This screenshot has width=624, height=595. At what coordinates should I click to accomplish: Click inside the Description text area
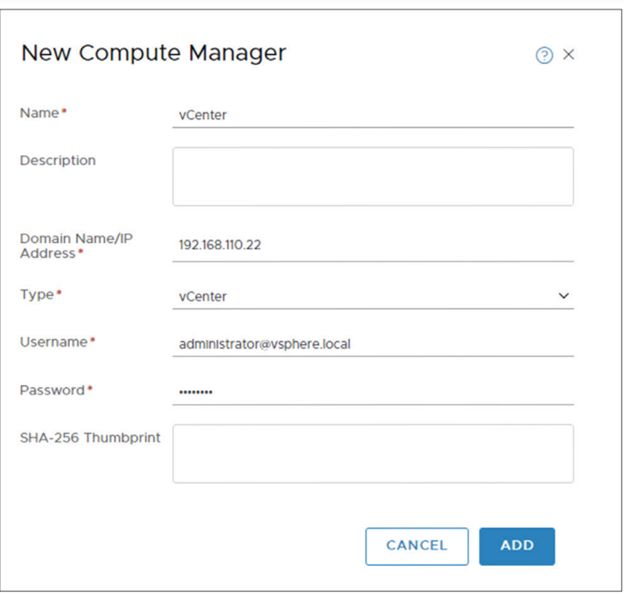(x=373, y=177)
